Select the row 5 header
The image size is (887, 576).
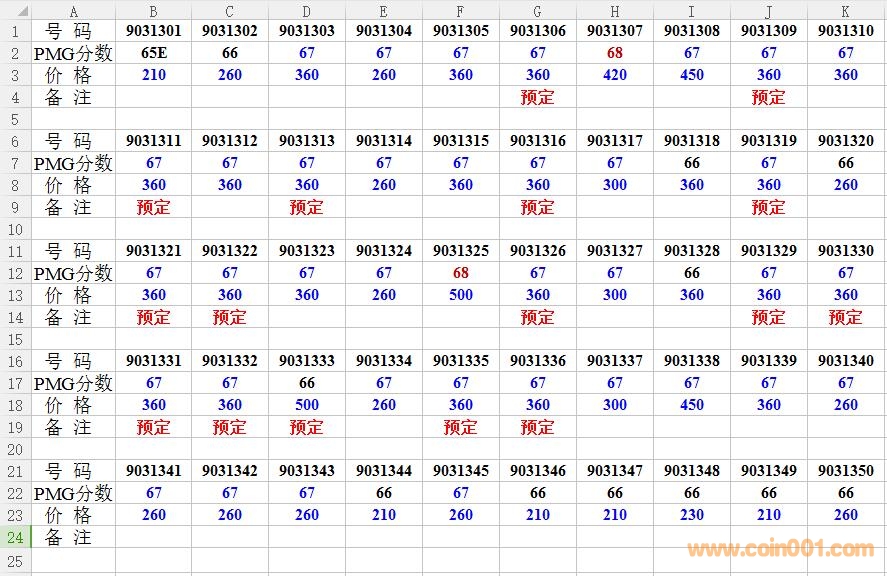15,119
